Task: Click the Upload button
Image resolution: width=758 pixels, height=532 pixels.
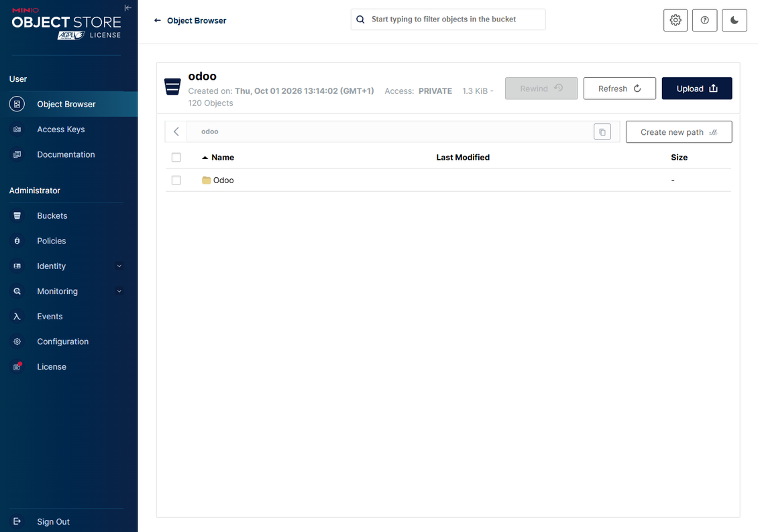Action: pyautogui.click(x=696, y=89)
